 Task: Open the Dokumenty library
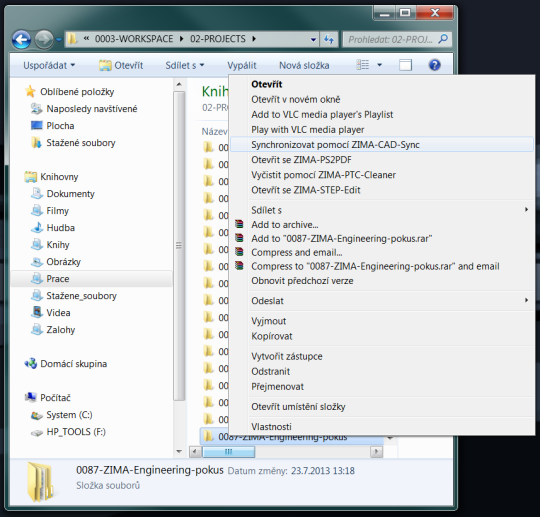pyautogui.click(x=63, y=194)
